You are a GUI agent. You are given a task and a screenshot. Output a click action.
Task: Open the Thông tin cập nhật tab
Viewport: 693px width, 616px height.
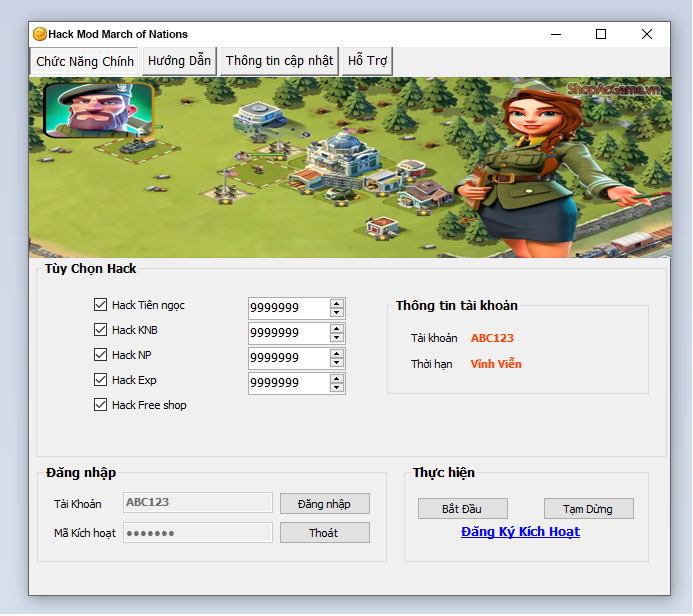pyautogui.click(x=279, y=61)
